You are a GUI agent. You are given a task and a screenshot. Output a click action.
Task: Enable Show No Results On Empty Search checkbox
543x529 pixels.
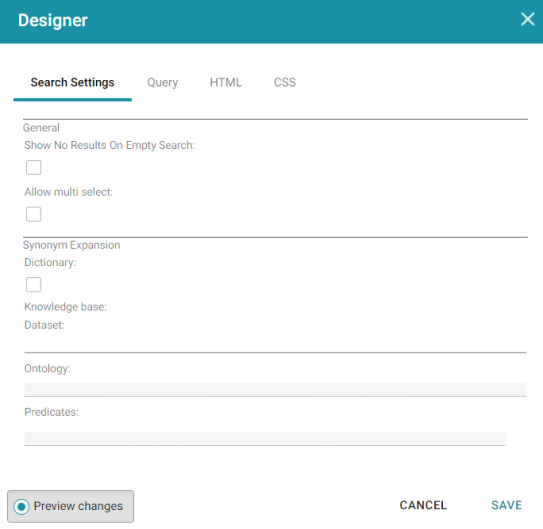pos(34,168)
